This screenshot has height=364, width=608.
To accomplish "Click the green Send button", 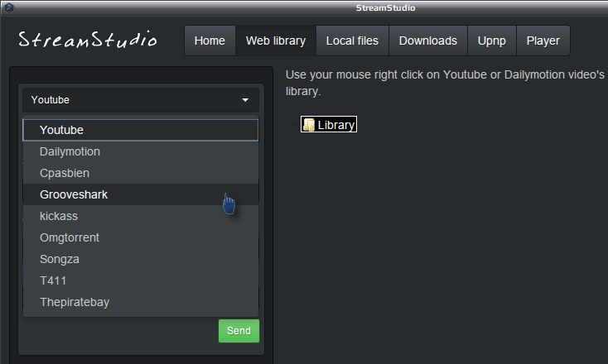I will coord(239,331).
